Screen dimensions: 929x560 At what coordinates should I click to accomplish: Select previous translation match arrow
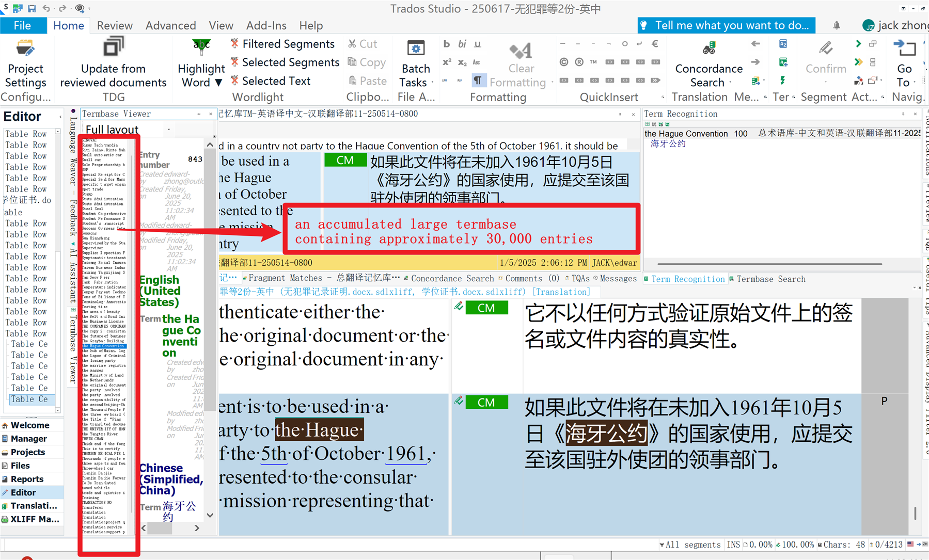pos(755,44)
